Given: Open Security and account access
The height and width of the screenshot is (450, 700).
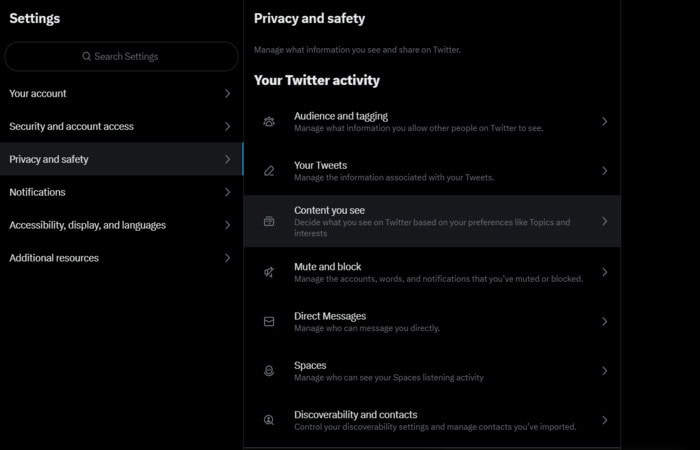Looking at the screenshot, I should point(121,126).
